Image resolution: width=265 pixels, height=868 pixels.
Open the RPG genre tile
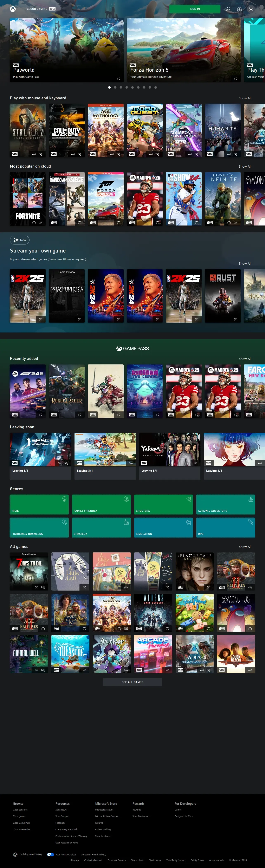click(226, 528)
